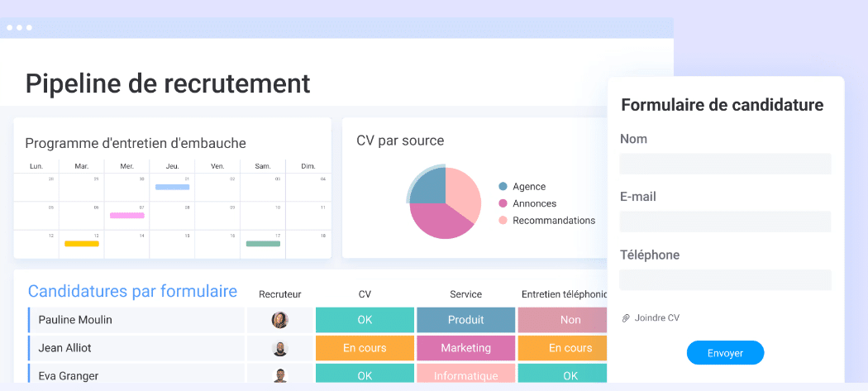The image size is (868, 391).
Task: Open the Candidatures par formulaire group title
Action: click(x=132, y=291)
